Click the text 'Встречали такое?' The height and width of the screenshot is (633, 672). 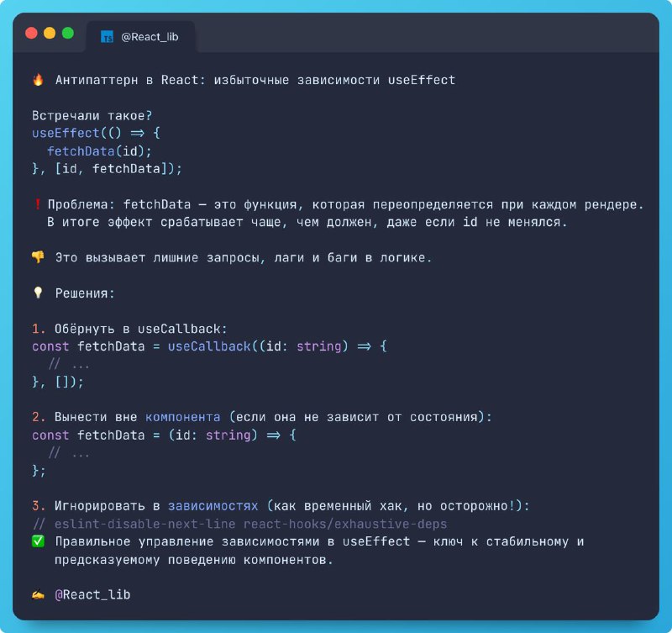coord(92,115)
